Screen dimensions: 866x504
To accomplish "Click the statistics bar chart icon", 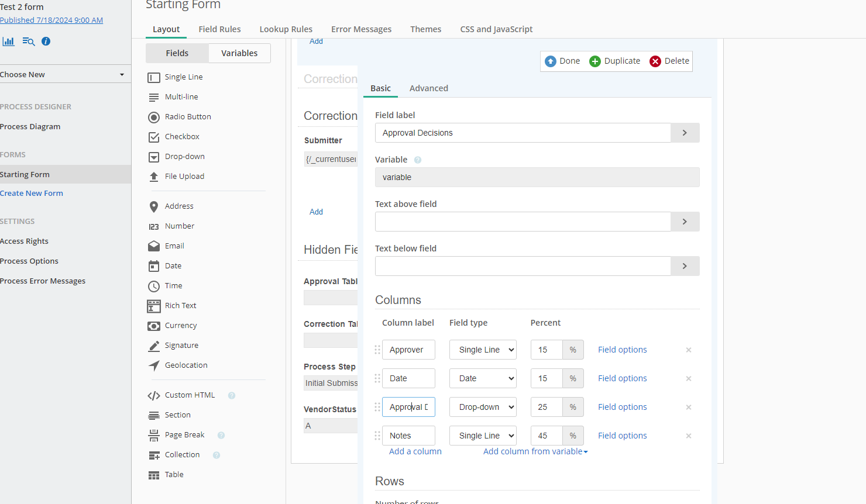I will tap(9, 42).
